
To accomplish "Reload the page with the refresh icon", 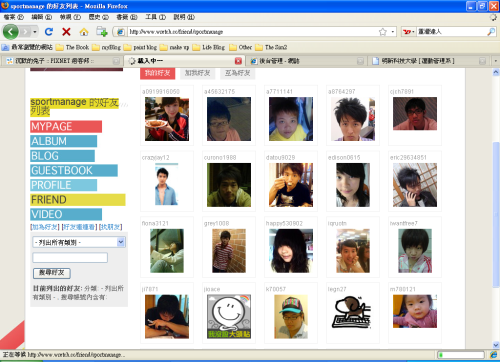I will (x=49, y=32).
